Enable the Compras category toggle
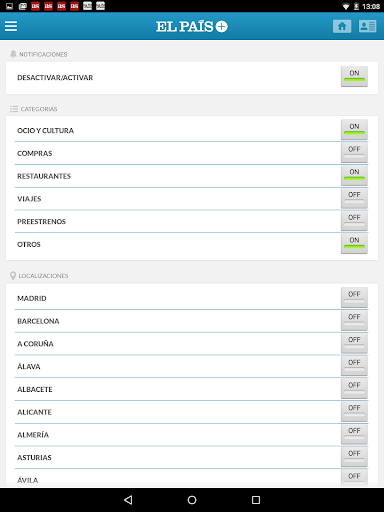 coord(354,153)
